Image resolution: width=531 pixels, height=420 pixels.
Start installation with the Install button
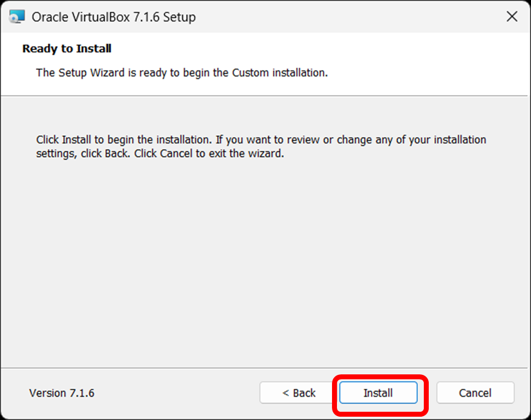tap(378, 393)
